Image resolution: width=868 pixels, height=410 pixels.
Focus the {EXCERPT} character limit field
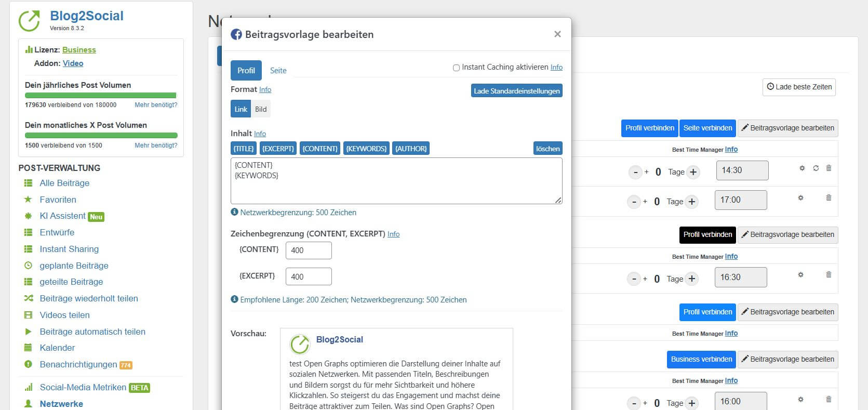point(309,276)
